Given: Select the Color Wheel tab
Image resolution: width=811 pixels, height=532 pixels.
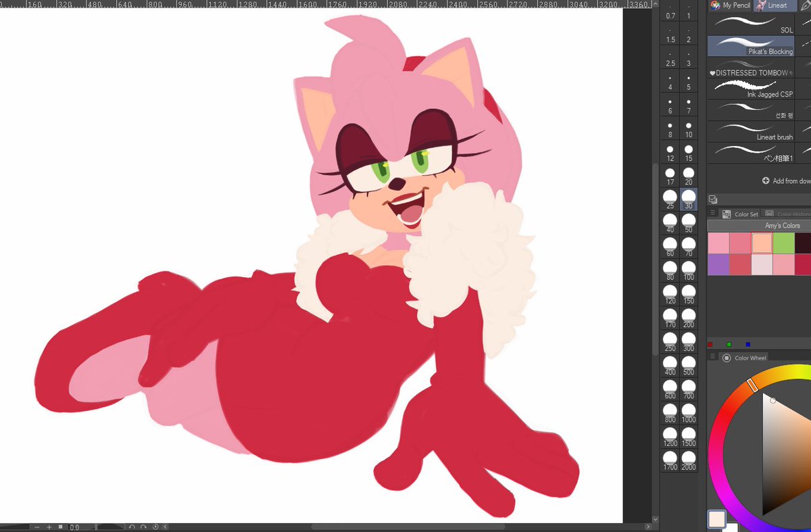Looking at the screenshot, I should (x=745, y=358).
